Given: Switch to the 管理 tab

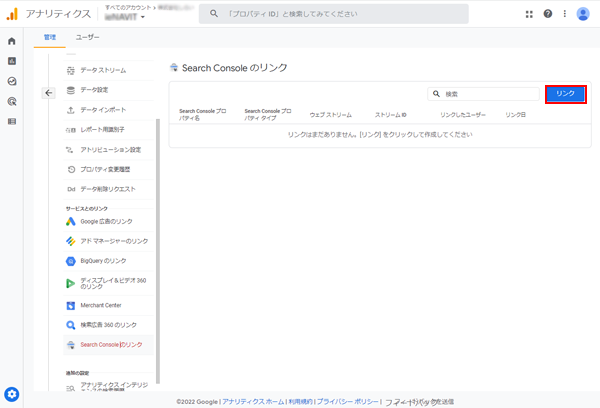Looking at the screenshot, I should tap(50, 37).
